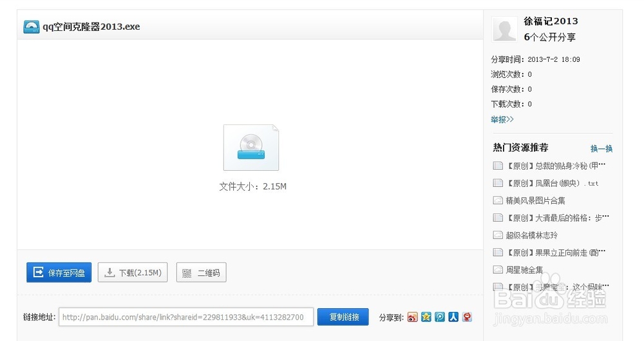
Task: Open 【原创】果果立正向前走 resource
Action: click(x=555, y=252)
